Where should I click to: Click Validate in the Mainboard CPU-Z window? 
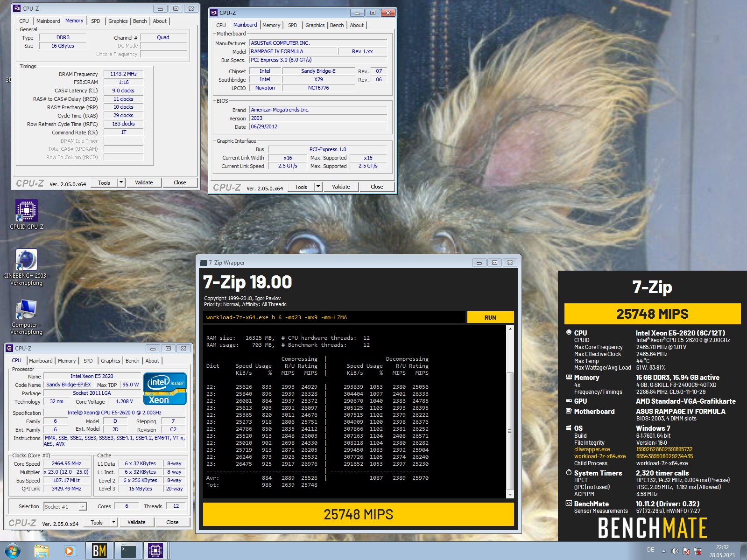pyautogui.click(x=341, y=187)
